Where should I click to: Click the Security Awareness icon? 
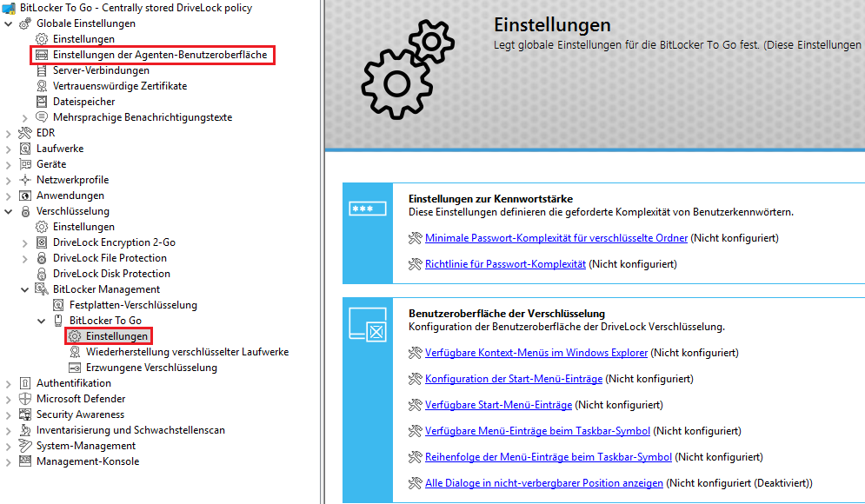point(25,414)
